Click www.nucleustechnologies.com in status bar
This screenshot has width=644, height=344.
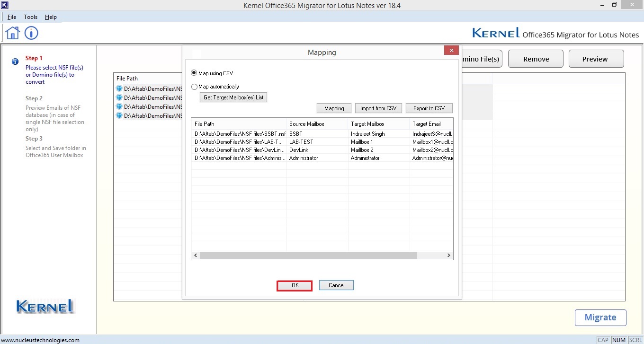(x=40, y=340)
